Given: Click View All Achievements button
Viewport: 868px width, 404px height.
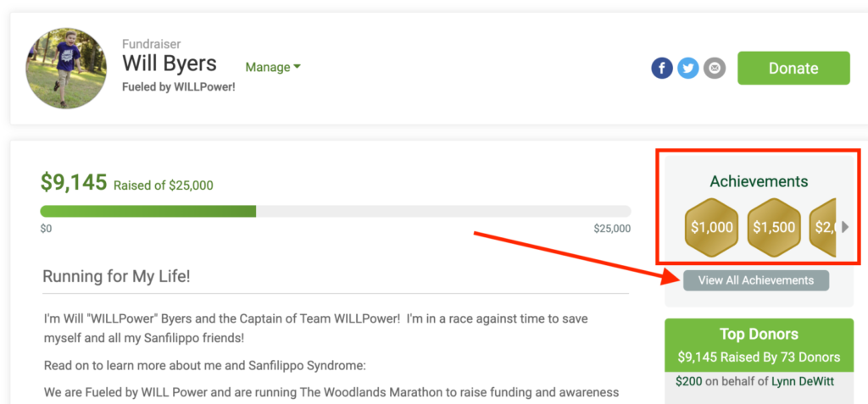Looking at the screenshot, I should [755, 280].
